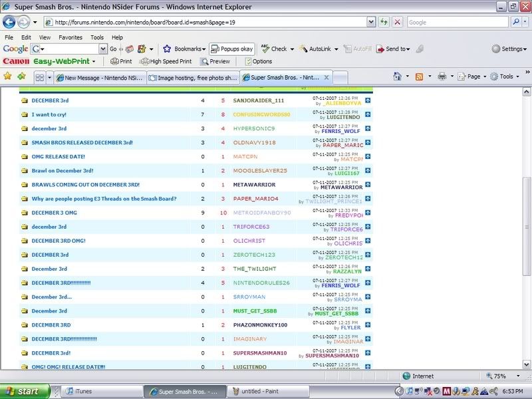Click the RSS feeds icon
Viewport: 532px width, 399px height.
coord(420,76)
